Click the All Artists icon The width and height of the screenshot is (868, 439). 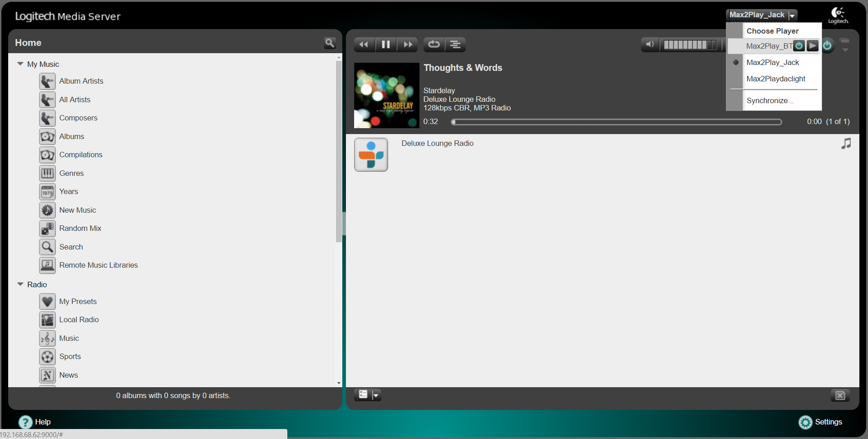point(47,100)
